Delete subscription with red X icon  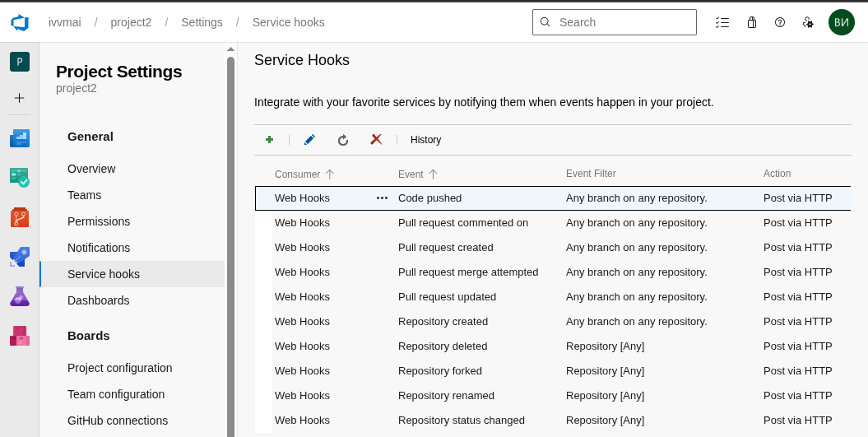tap(376, 140)
